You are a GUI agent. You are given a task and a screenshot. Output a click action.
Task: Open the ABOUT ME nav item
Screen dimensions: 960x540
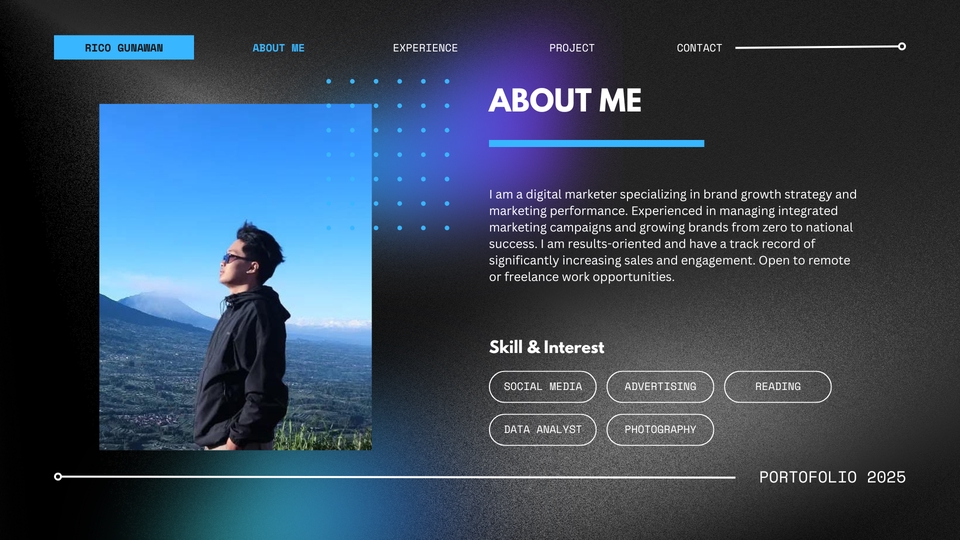[x=279, y=48]
